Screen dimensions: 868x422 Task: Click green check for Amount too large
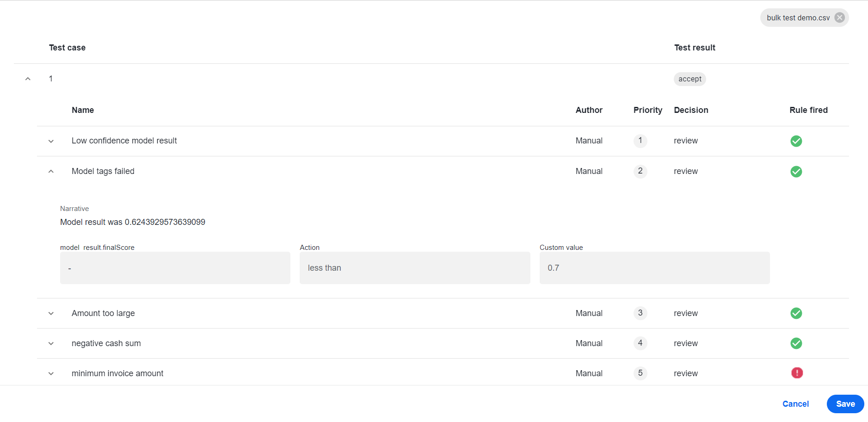pyautogui.click(x=796, y=313)
